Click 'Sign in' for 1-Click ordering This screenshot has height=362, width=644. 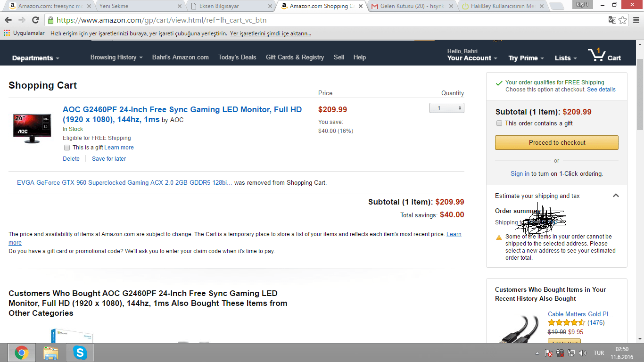(x=520, y=173)
